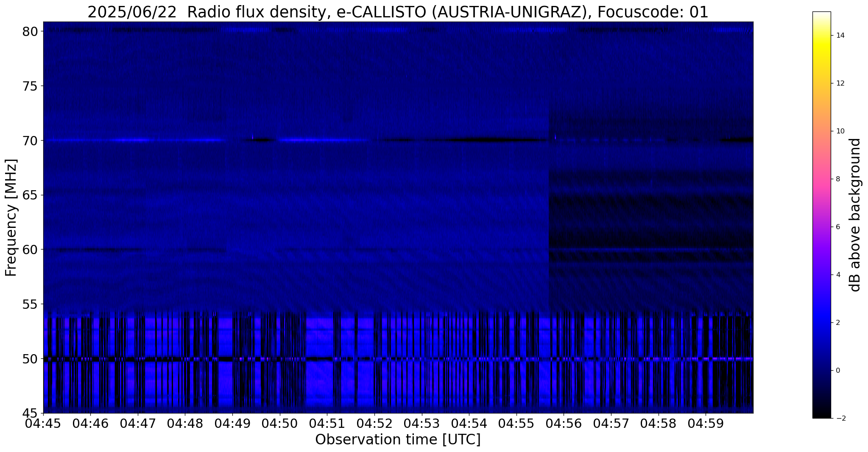Click the plot title mentioning e-CALLISTO (AUSTRIA-UNIGRAZ)
The height and width of the screenshot is (452, 868).
[398, 12]
